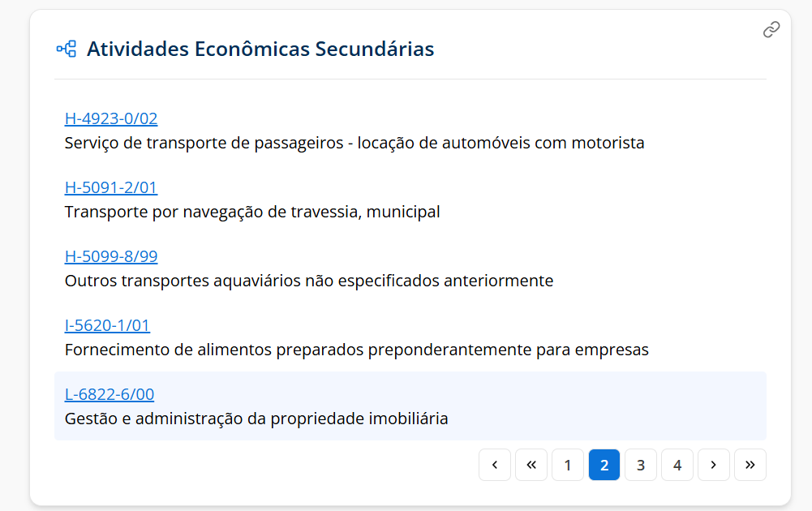Switch to page 4 of results
This screenshot has height=511, width=812.
coord(677,465)
